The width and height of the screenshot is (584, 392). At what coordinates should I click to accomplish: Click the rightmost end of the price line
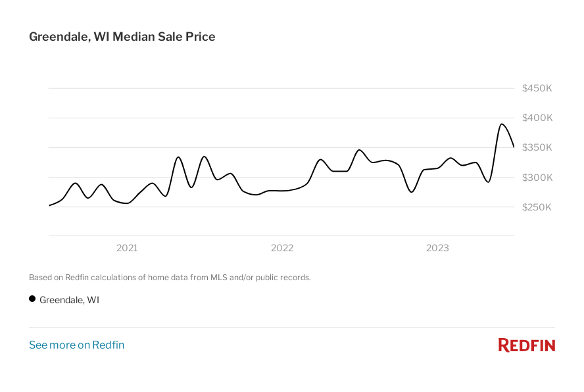[x=514, y=147]
